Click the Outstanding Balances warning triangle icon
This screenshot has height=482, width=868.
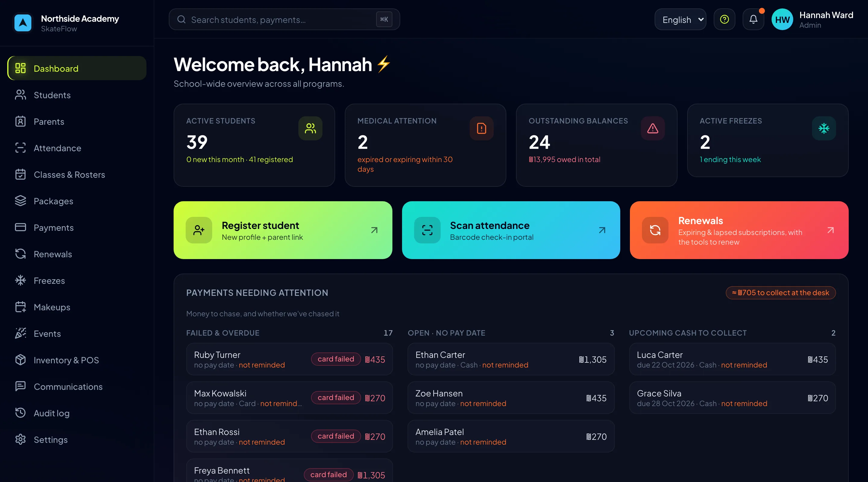[652, 128]
